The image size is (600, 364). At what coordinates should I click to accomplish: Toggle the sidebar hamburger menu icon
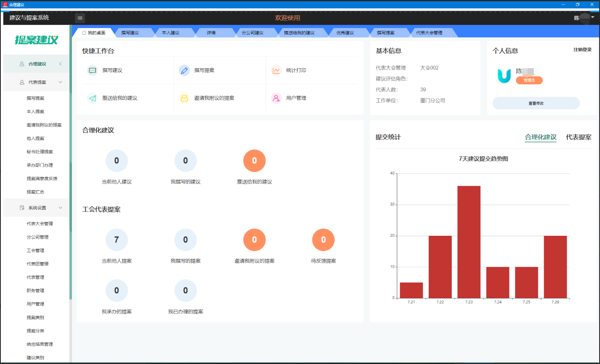(x=80, y=18)
